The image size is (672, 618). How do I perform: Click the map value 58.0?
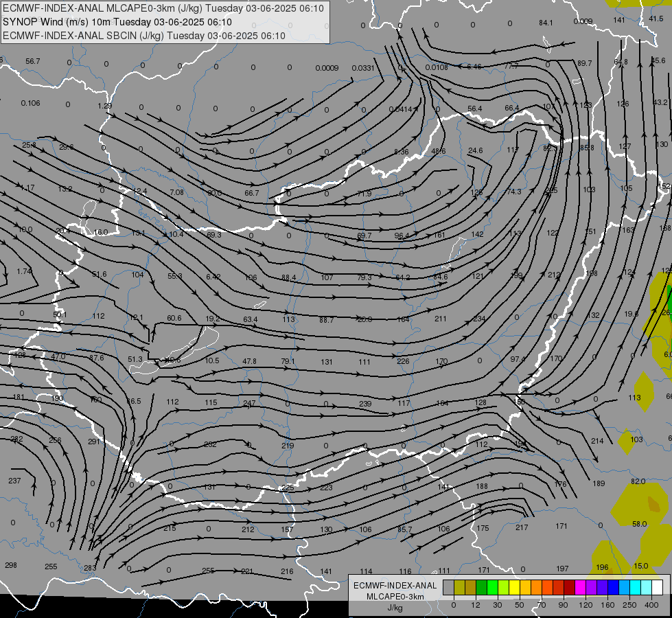640,524
